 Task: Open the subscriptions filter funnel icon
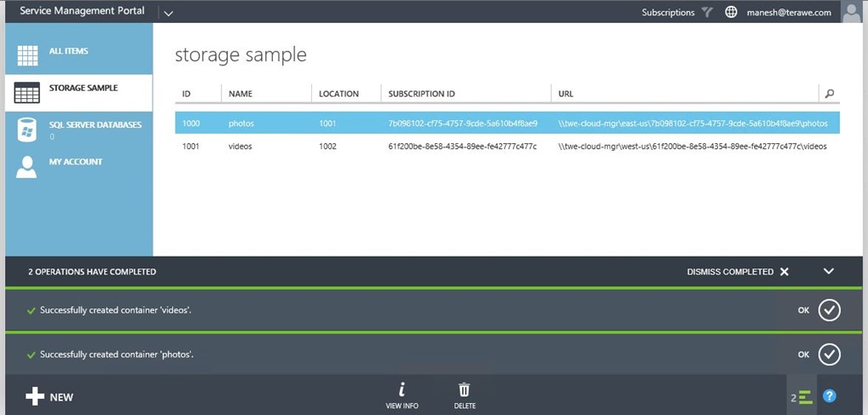click(x=708, y=13)
